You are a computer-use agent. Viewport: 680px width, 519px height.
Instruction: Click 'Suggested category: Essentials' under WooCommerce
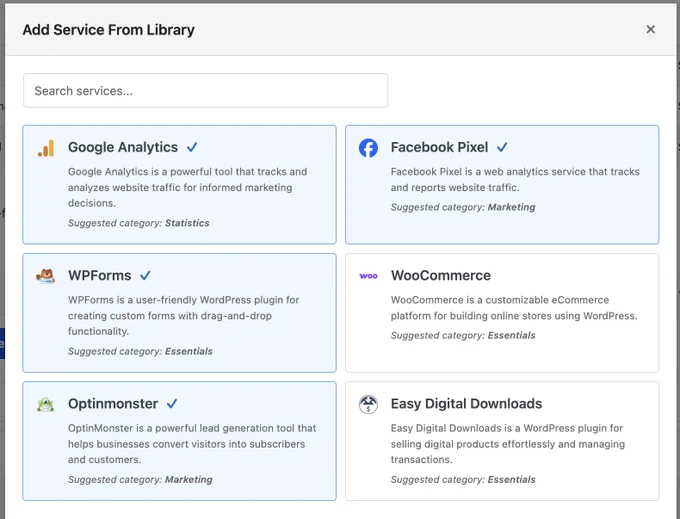pos(463,336)
